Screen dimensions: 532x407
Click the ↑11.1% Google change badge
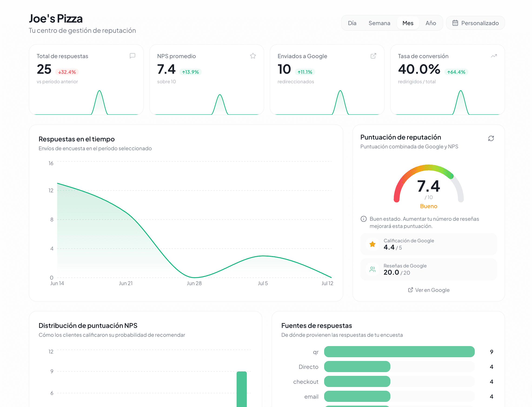pyautogui.click(x=305, y=72)
